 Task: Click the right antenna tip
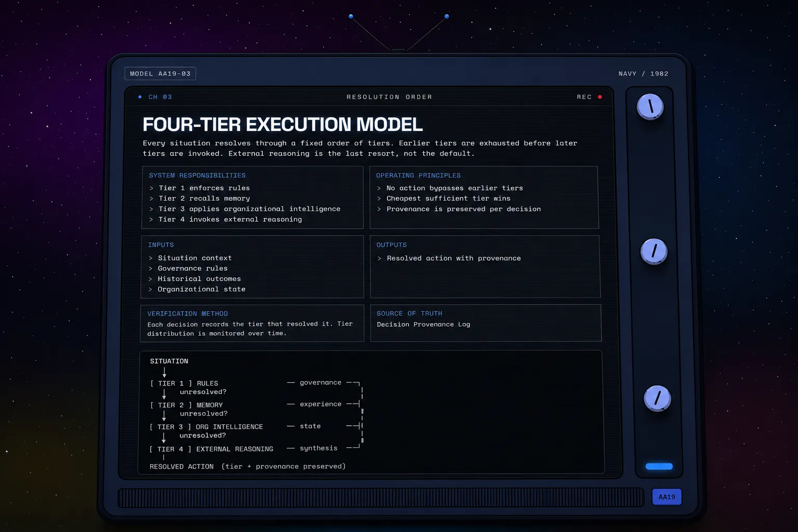447,17
